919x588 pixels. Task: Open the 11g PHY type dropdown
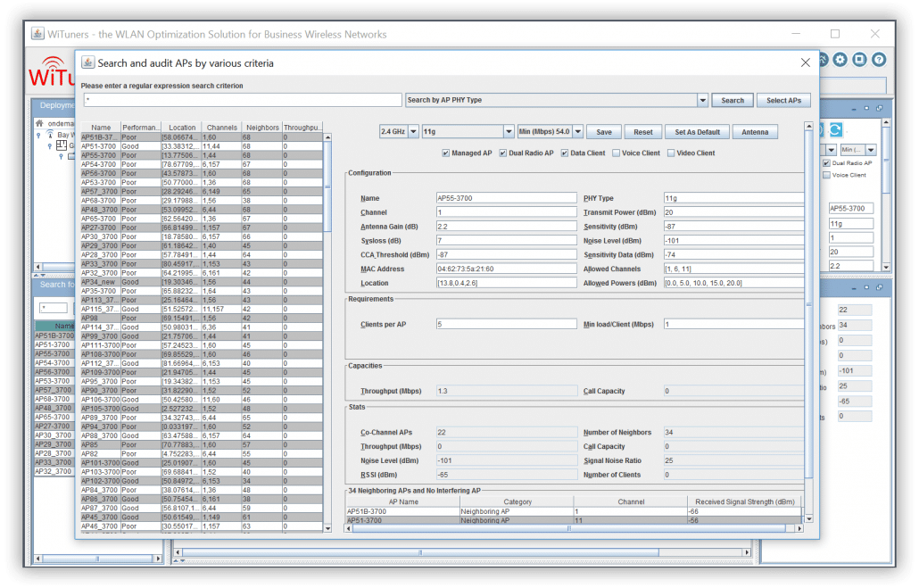pyautogui.click(x=509, y=132)
